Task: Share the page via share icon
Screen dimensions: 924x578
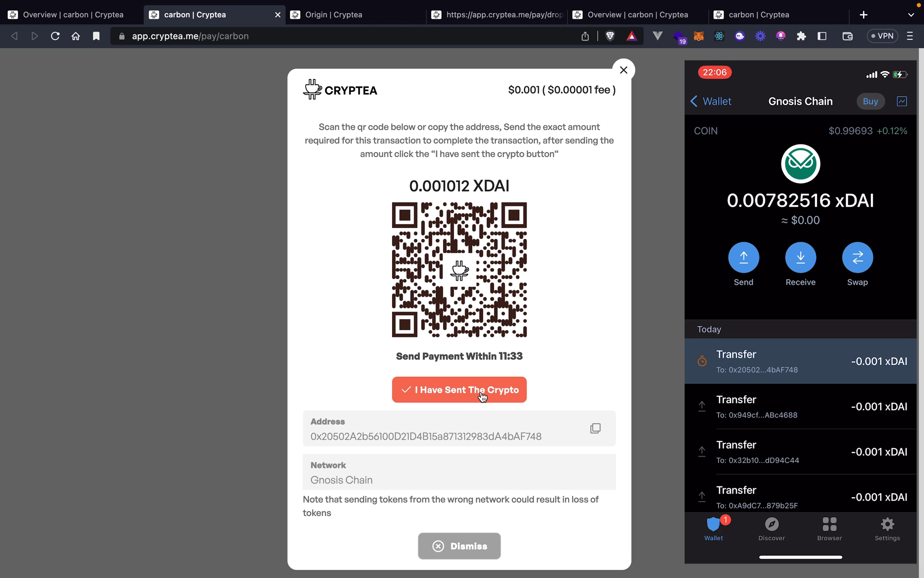Action: 585,36
